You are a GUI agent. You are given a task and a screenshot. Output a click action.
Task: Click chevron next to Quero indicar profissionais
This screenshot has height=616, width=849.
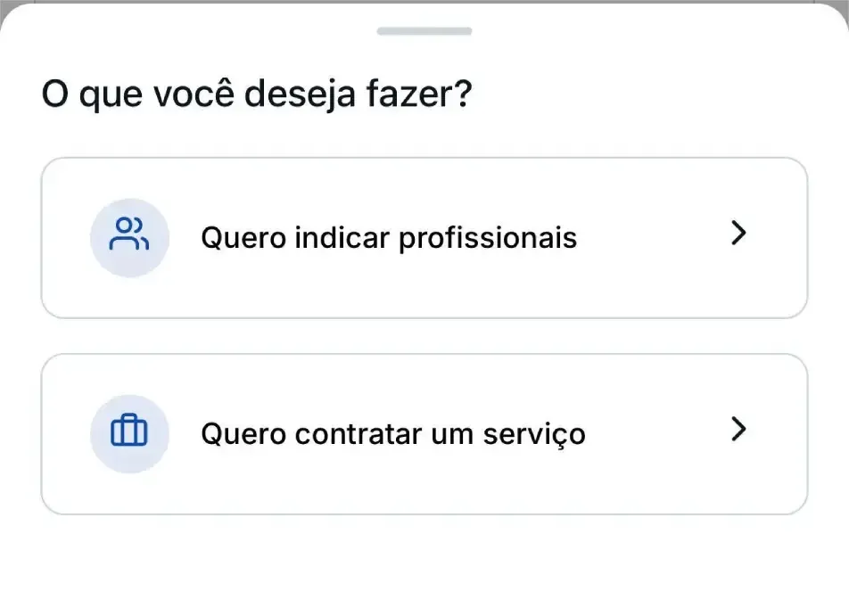click(738, 234)
